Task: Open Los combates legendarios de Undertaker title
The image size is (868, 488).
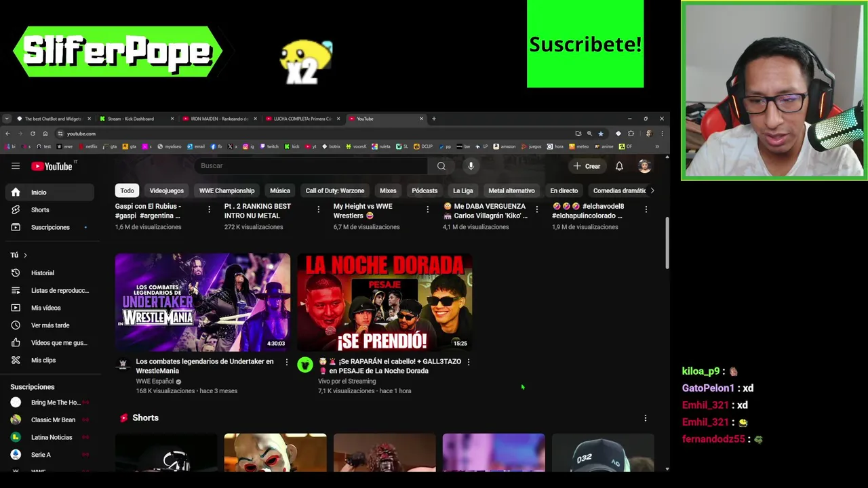Action: coord(205,366)
